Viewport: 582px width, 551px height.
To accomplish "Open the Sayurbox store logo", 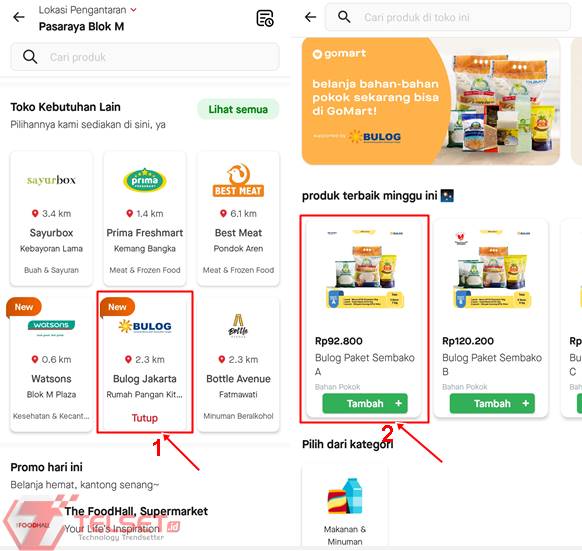I will point(51,180).
